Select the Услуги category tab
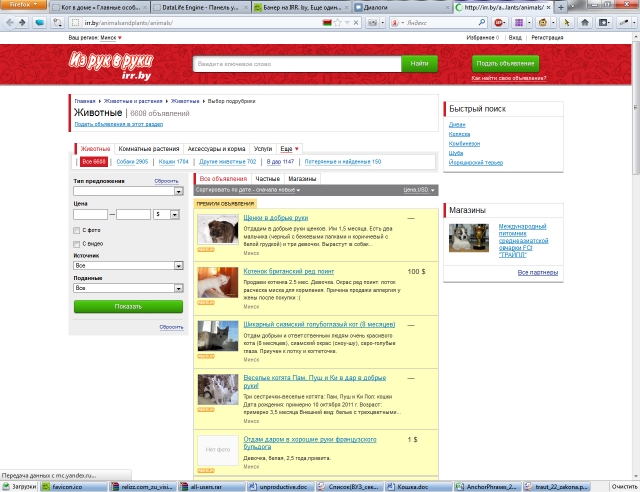This screenshot has height=492, width=640. (x=263, y=149)
